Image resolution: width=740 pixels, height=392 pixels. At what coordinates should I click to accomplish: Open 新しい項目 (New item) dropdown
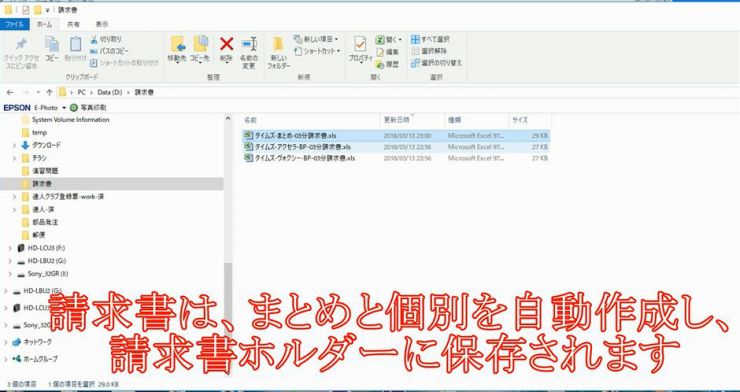(x=316, y=39)
